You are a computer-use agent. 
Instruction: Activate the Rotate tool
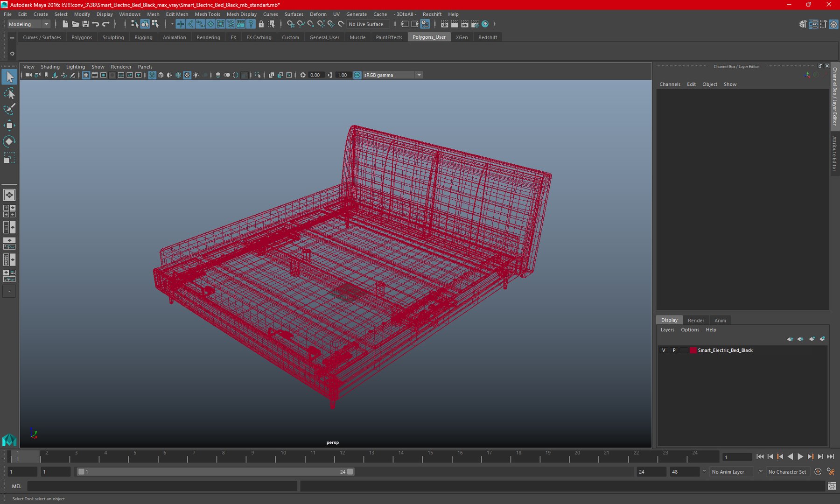[9, 141]
